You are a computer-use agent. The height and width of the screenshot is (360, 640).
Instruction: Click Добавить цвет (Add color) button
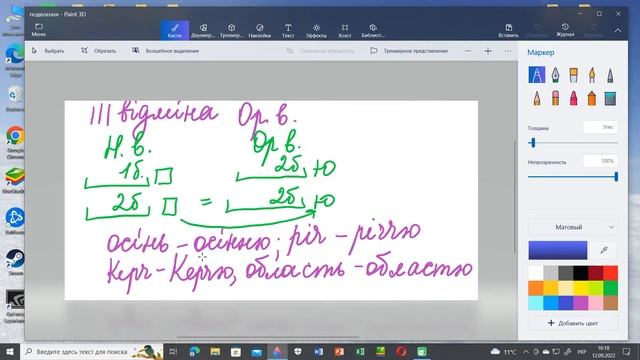point(573,323)
